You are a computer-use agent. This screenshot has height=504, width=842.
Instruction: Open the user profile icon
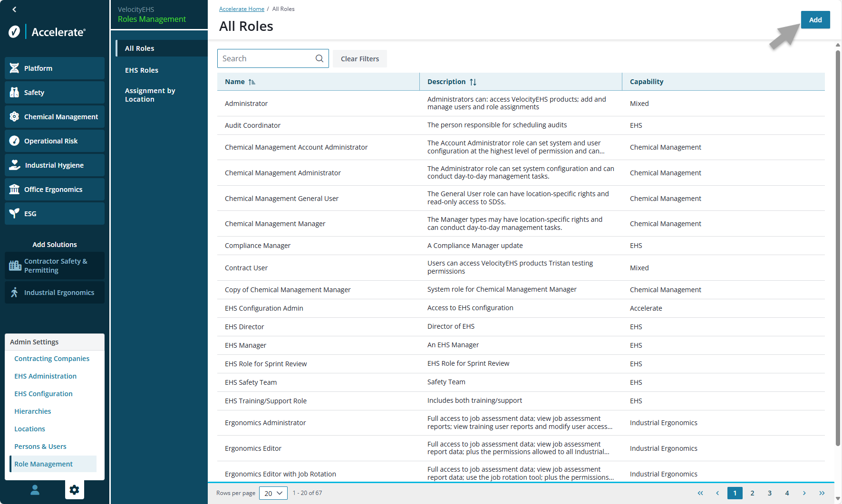[x=35, y=490]
